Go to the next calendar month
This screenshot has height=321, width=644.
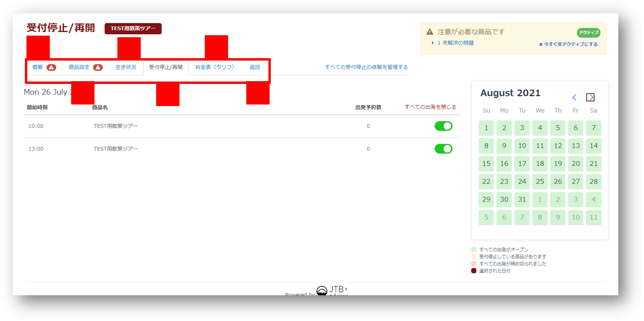(590, 97)
